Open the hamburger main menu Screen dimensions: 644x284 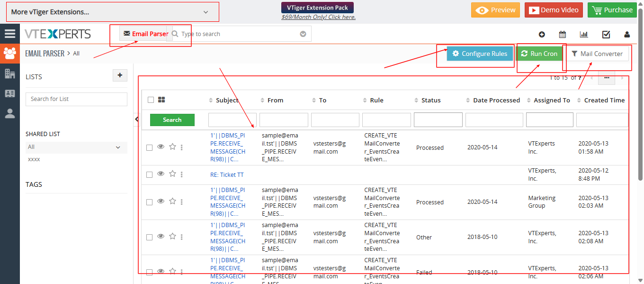click(9, 34)
